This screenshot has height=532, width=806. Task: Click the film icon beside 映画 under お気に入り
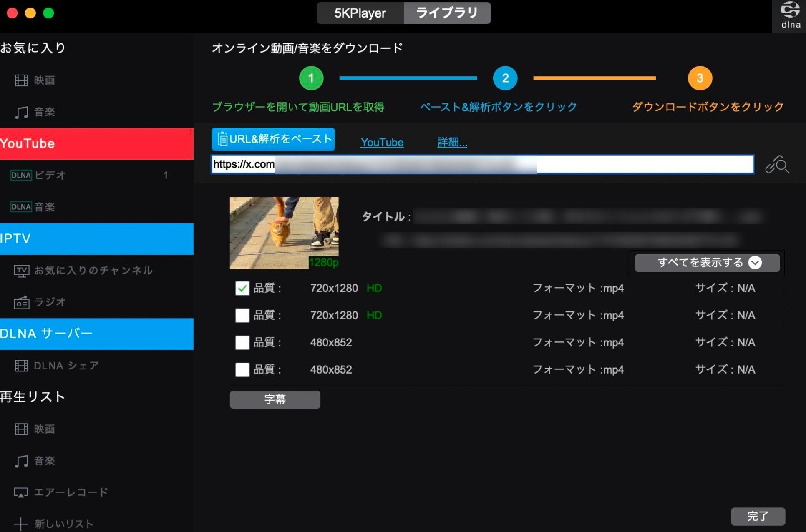point(21,80)
